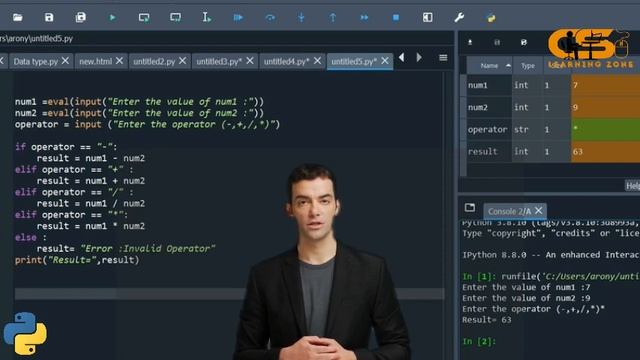Close the Console 2/A tab
This screenshot has height=360, width=640.
click(x=538, y=211)
